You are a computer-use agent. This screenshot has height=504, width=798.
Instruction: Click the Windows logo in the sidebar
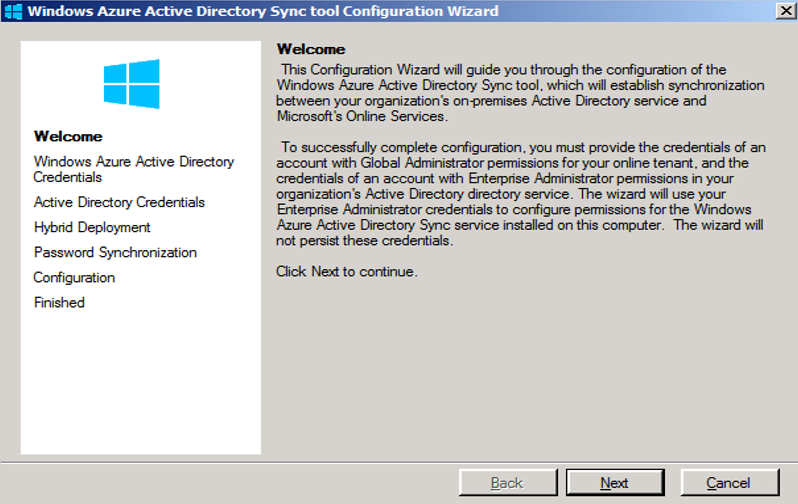coord(131,84)
